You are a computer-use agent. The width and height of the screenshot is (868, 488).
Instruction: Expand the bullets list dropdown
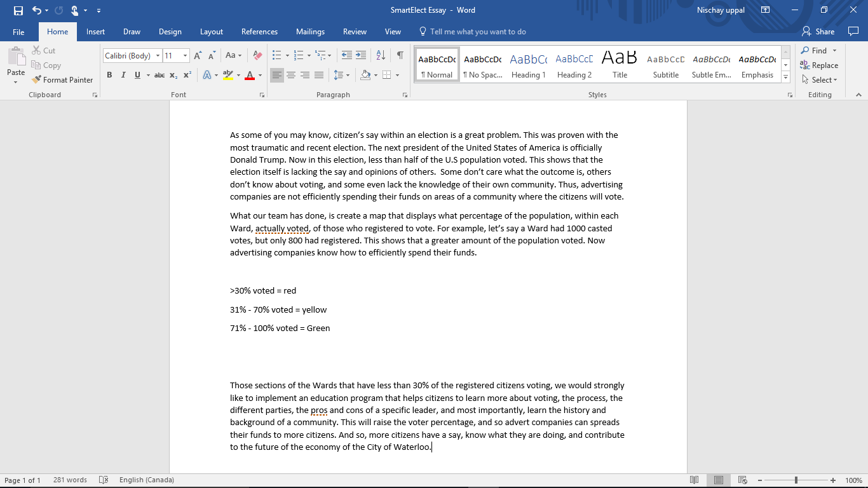[287, 56]
